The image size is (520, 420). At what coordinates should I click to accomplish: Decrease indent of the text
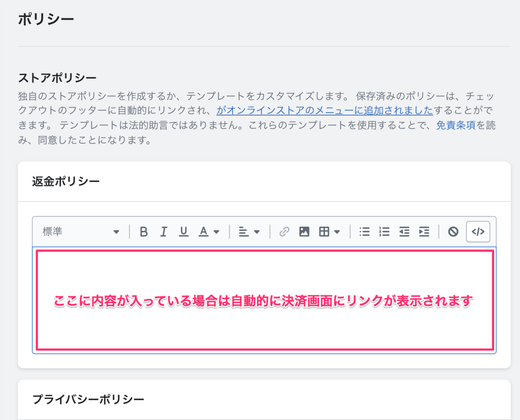(404, 231)
